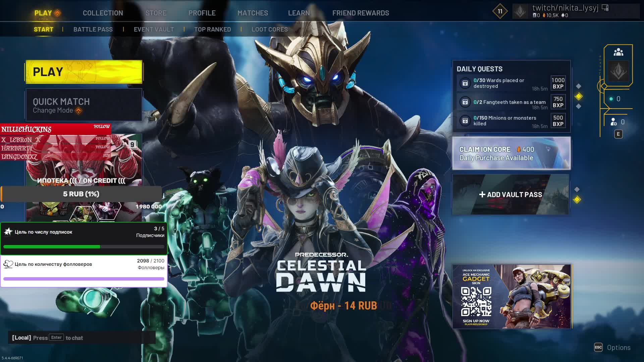This screenshot has height=362, width=644.
Task: Click the 750 BXP reward box
Action: coord(558,102)
